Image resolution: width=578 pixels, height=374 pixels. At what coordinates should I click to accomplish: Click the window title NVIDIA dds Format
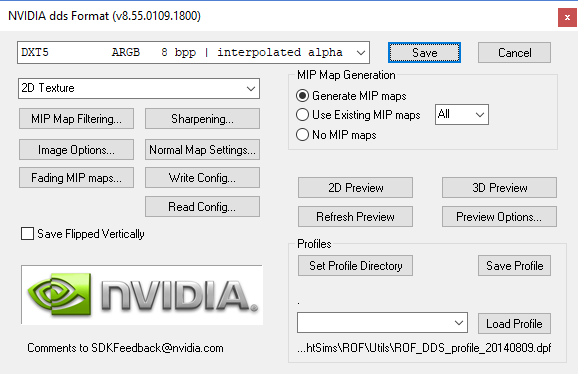[x=104, y=16]
